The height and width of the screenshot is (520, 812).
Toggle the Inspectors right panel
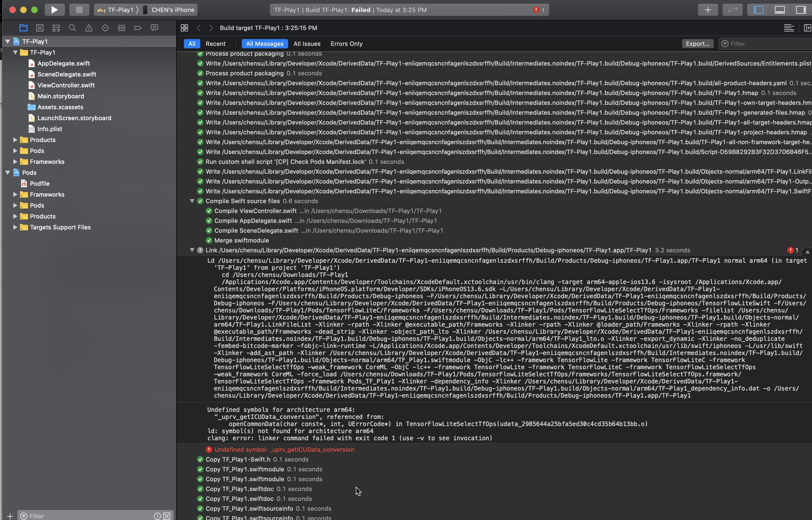tap(801, 10)
